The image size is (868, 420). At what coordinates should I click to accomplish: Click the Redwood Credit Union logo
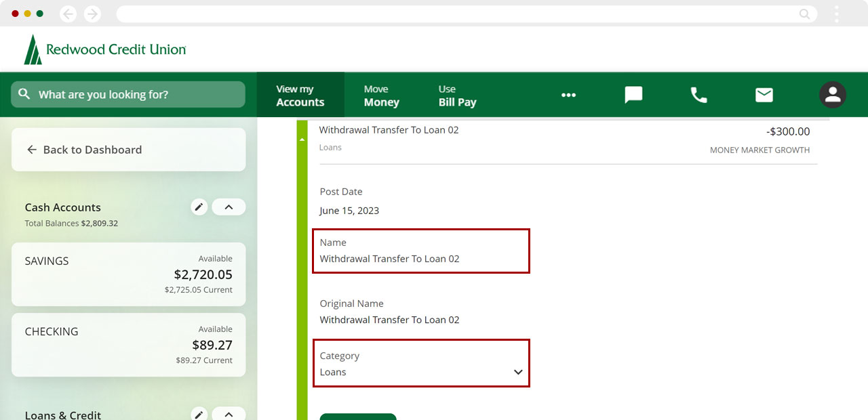[105, 49]
